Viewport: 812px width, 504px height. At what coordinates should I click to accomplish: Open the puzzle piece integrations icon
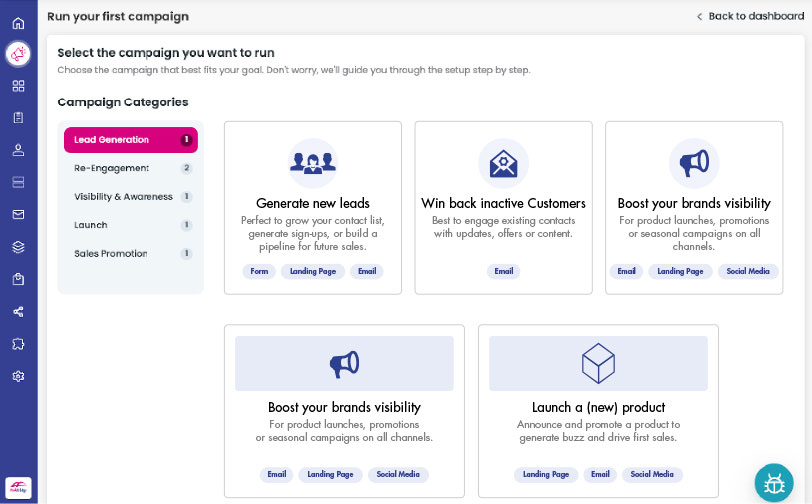[x=18, y=344]
